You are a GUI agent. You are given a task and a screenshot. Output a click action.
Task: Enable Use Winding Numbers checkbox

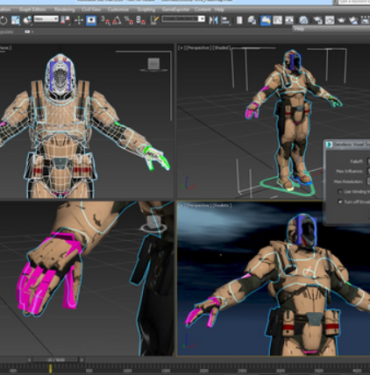(340, 192)
